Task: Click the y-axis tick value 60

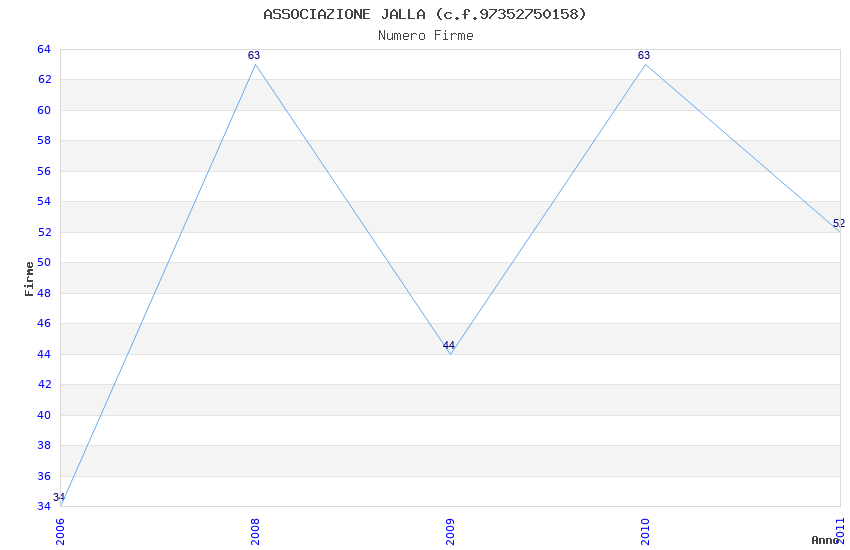Action: click(x=44, y=111)
